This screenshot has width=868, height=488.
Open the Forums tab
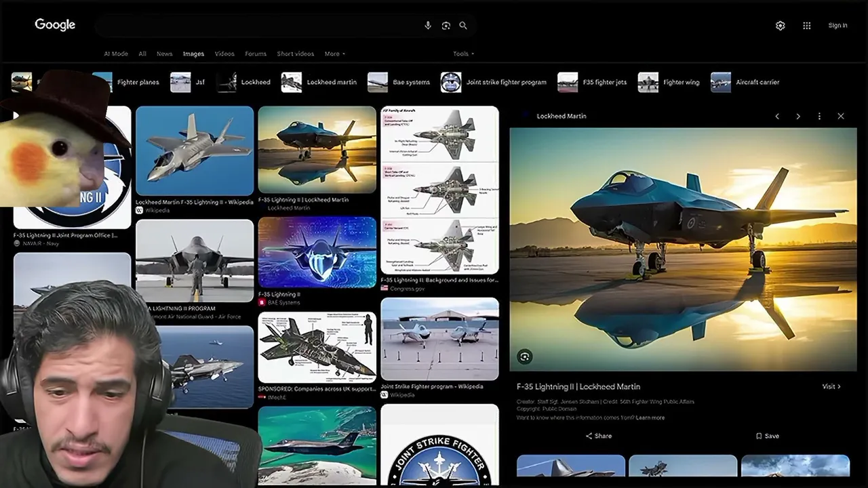256,54
